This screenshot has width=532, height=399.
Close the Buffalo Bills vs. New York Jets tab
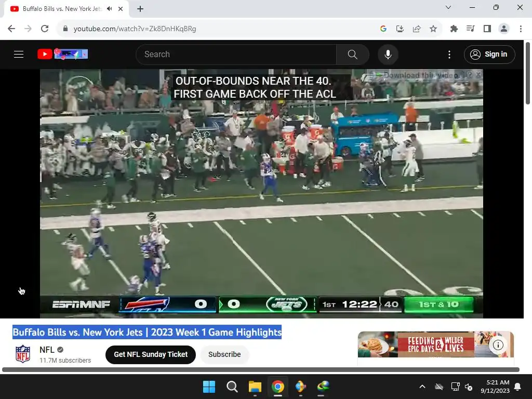pyautogui.click(x=121, y=9)
